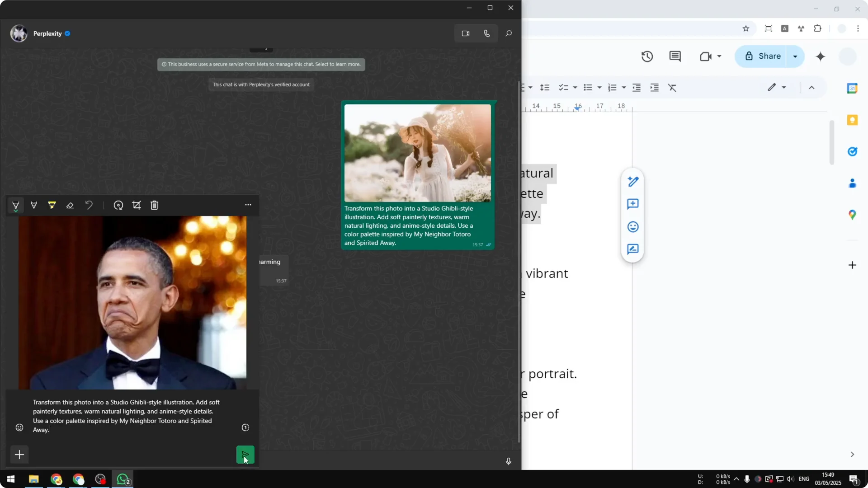Open bulleted list options dropdown

(x=599, y=88)
